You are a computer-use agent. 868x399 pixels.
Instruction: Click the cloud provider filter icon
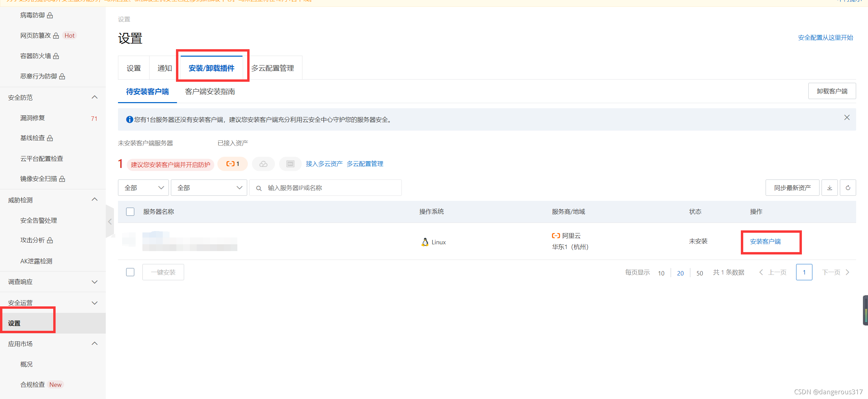[263, 164]
